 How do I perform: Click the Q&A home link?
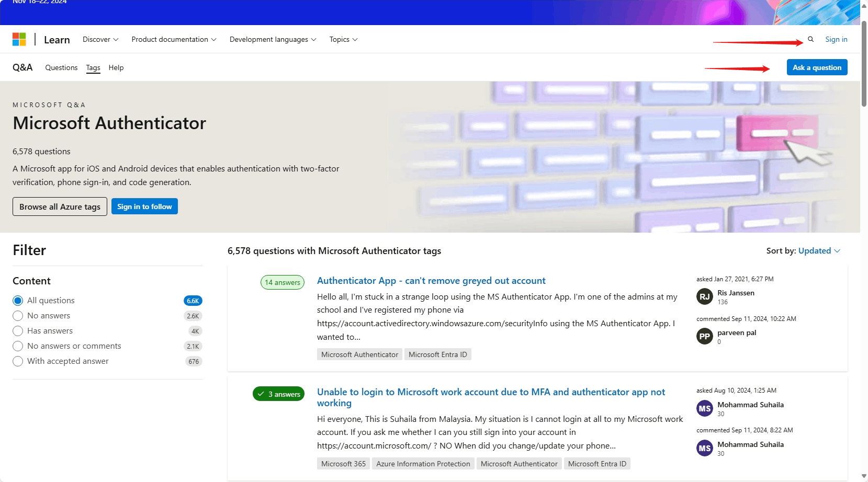tap(22, 67)
